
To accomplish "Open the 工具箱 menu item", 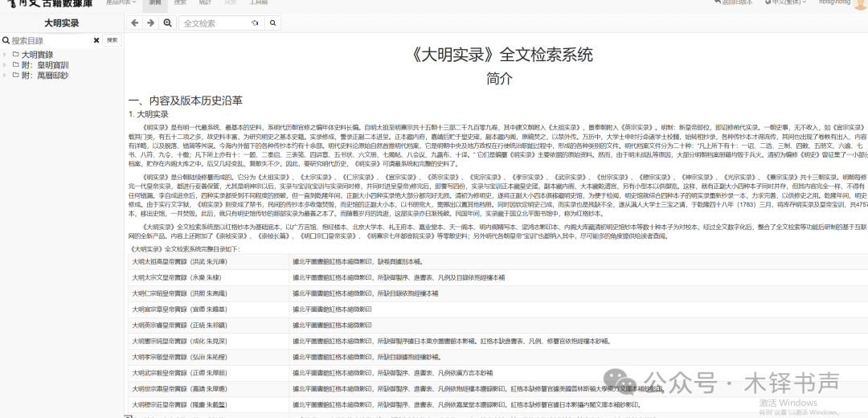I will [259, 2].
